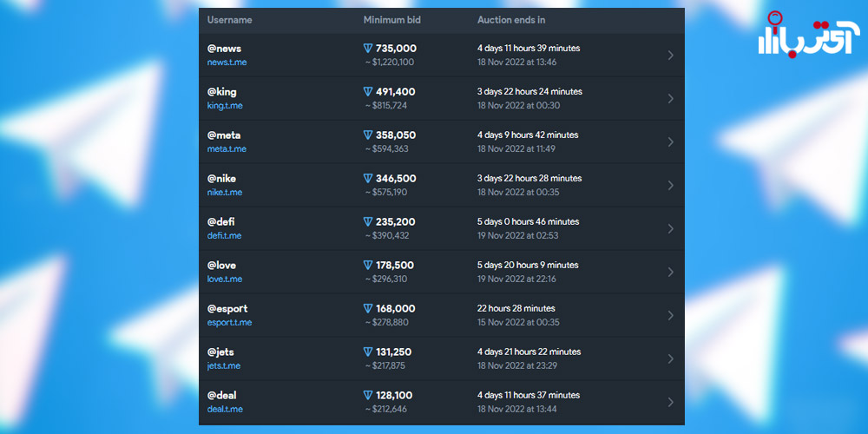Follow the nike.t.me link
This screenshot has width=868, height=434.
point(225,192)
